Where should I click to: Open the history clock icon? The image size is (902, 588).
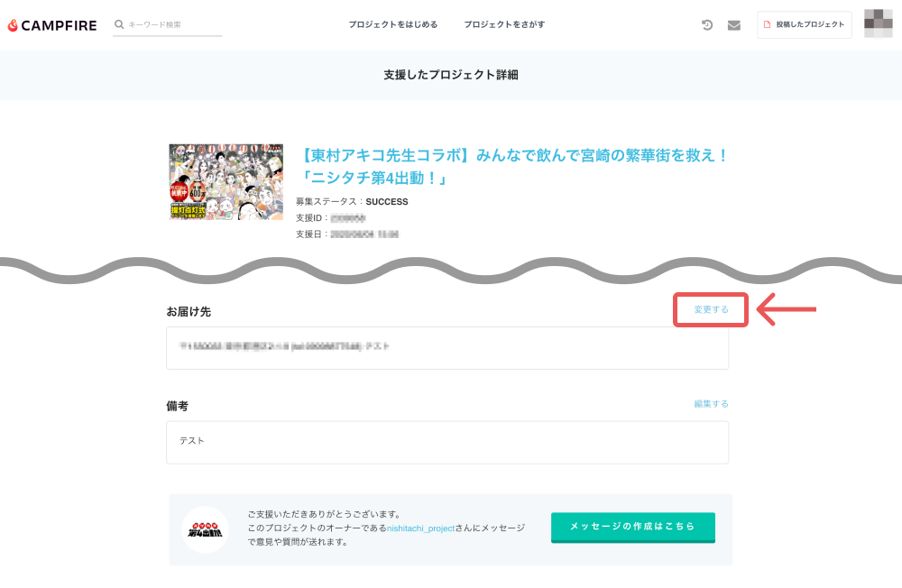click(707, 25)
